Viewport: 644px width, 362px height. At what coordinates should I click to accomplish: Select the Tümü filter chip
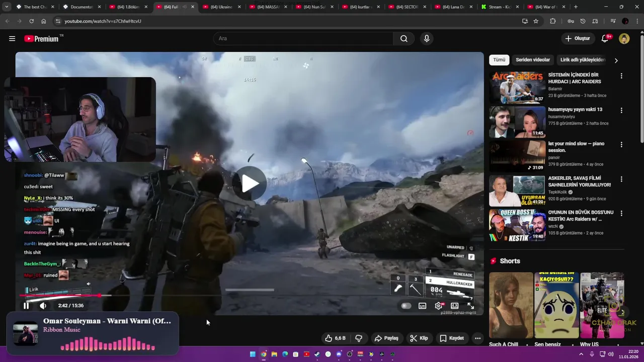click(499, 60)
